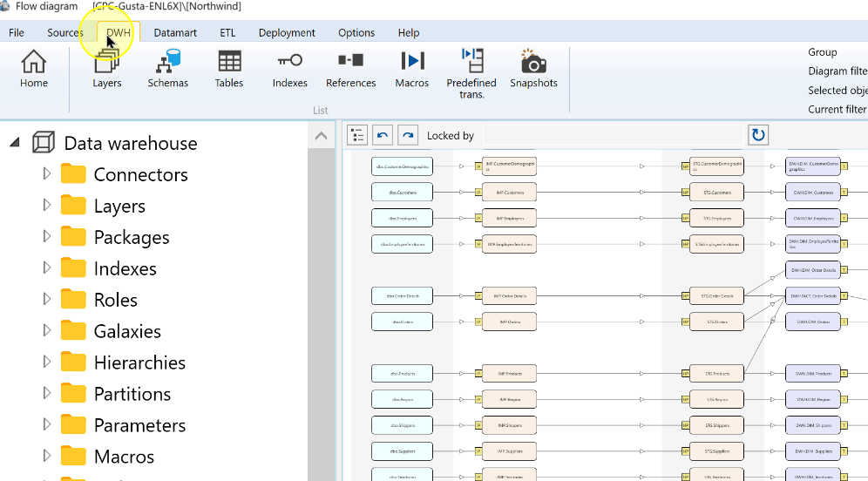Expand the Galaxies tree node

pyautogui.click(x=47, y=330)
